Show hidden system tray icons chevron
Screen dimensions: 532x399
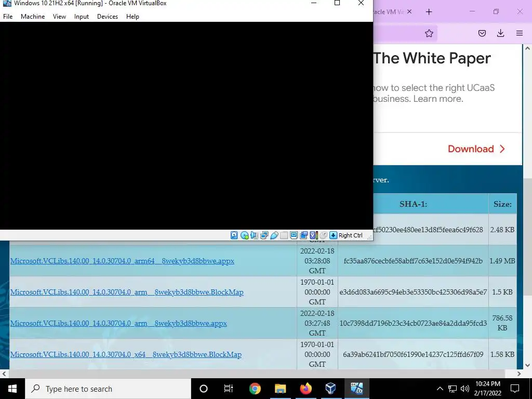440,389
